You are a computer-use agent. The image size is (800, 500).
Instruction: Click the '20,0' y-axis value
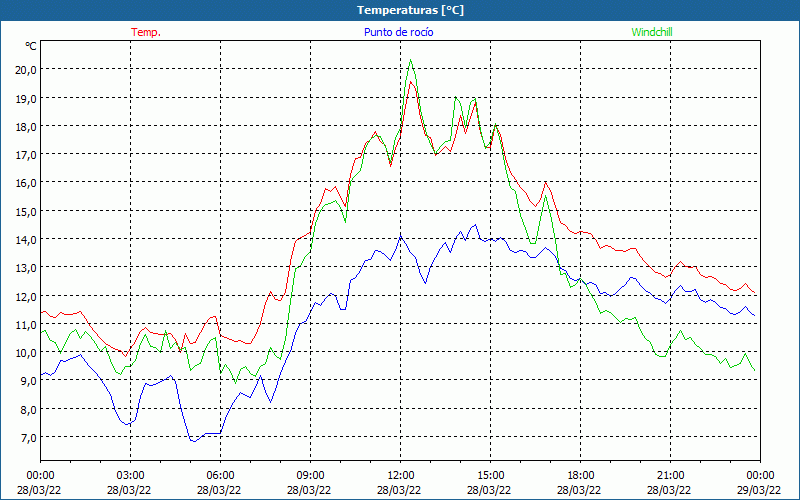click(x=26, y=70)
